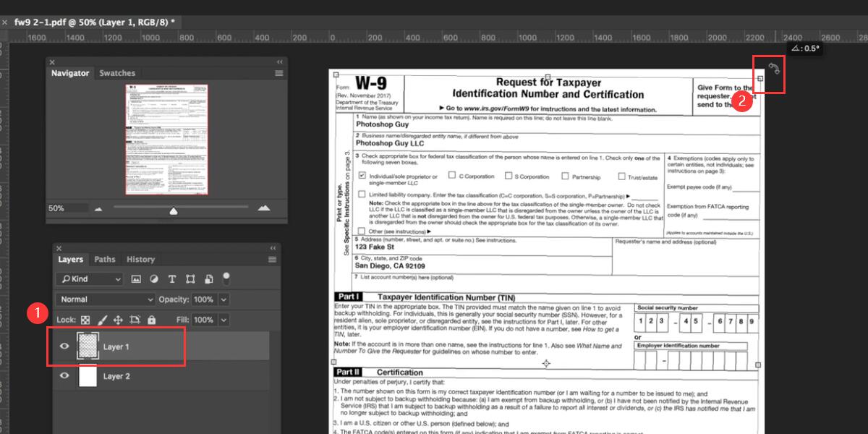Open the Opacity dropdown arrow
This screenshot has width=868, height=434.
223,299
